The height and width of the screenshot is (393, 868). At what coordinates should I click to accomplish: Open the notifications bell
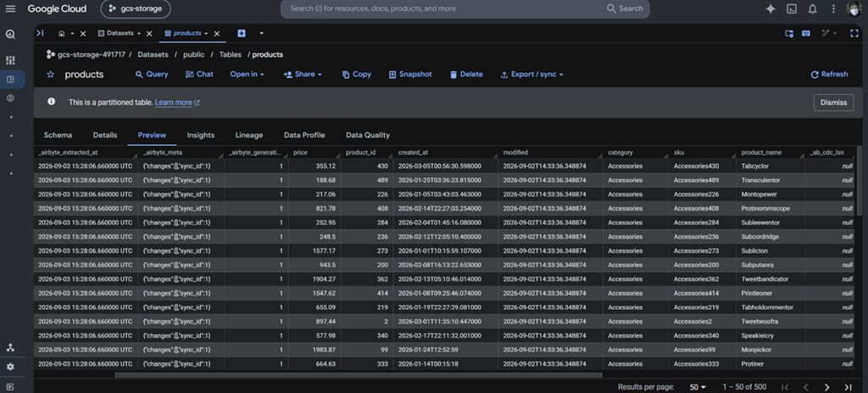click(813, 8)
